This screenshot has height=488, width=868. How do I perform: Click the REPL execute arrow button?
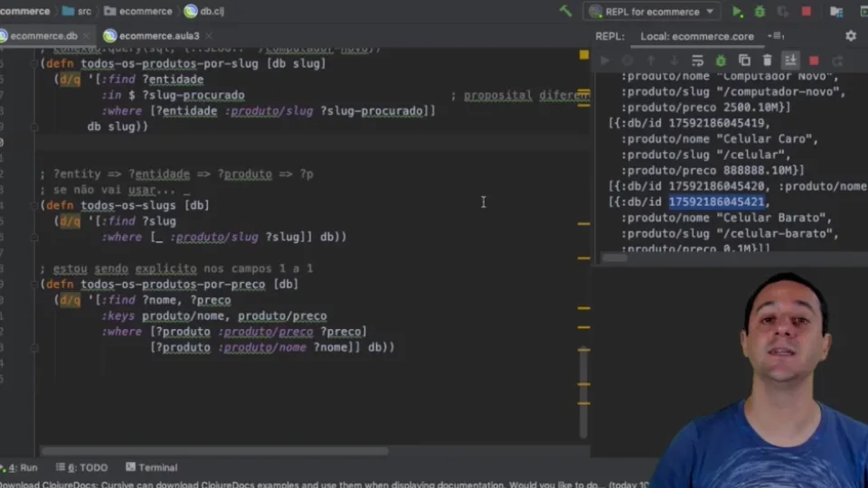605,61
